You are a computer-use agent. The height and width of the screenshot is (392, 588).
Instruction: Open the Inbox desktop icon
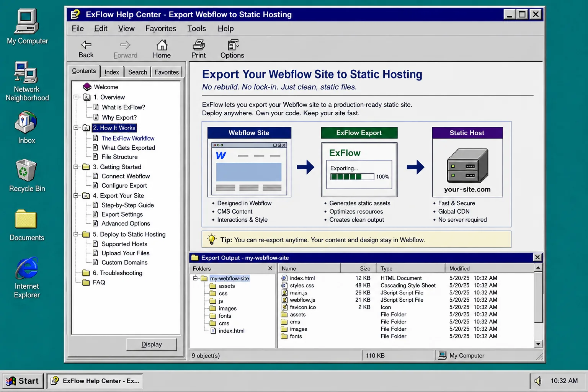tap(26, 122)
